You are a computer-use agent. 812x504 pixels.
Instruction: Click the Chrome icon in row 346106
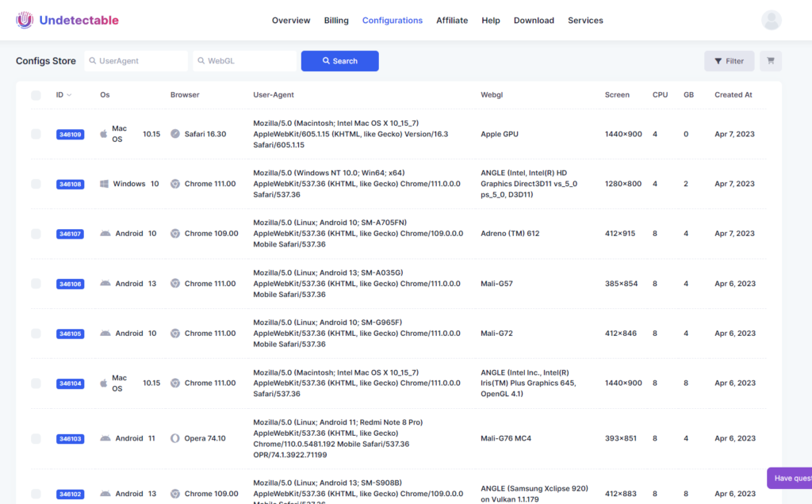point(175,284)
